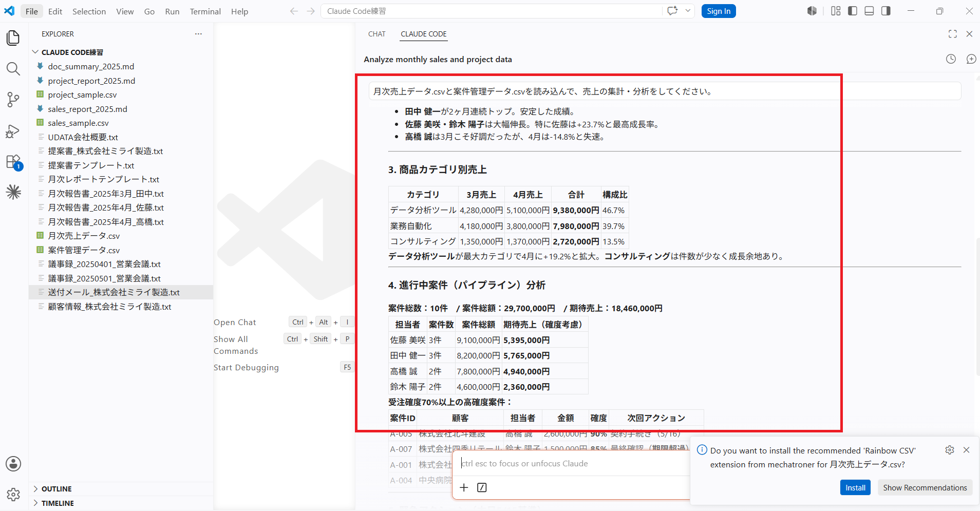Screen dimensions: 980x511
Task: Open sales_report_2025.md file
Action: point(87,109)
